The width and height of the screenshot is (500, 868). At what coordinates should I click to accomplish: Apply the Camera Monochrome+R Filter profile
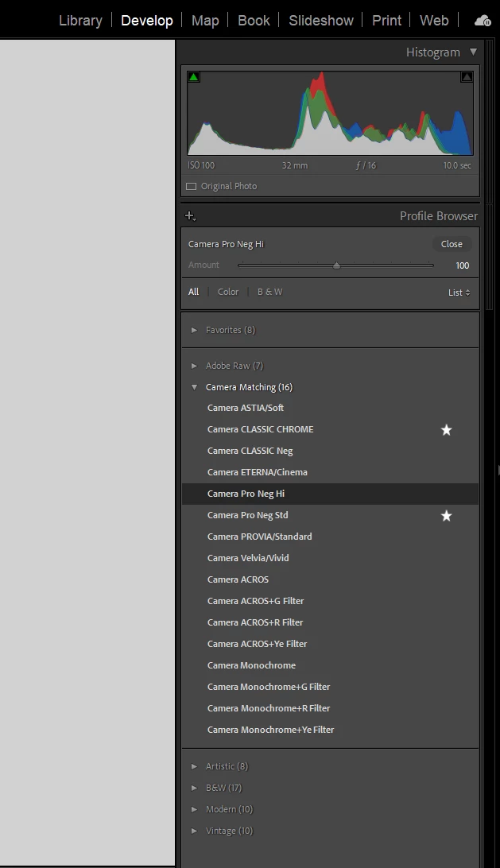click(x=330, y=708)
